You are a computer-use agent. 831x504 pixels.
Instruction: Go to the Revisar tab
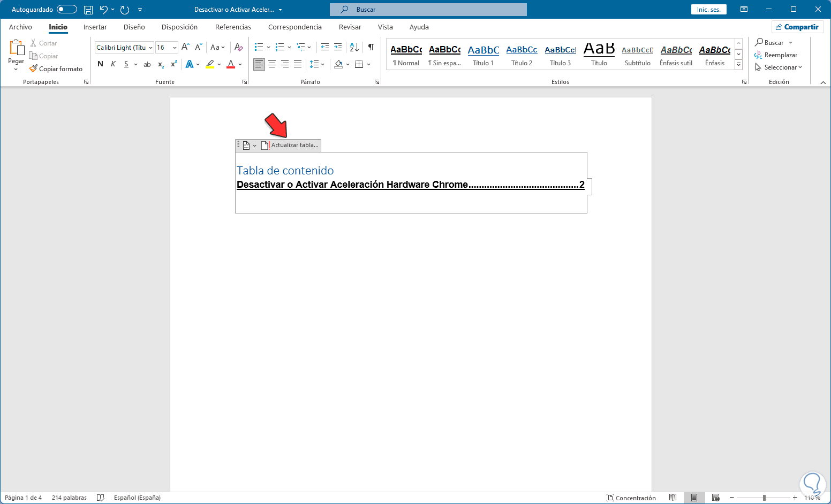(350, 27)
